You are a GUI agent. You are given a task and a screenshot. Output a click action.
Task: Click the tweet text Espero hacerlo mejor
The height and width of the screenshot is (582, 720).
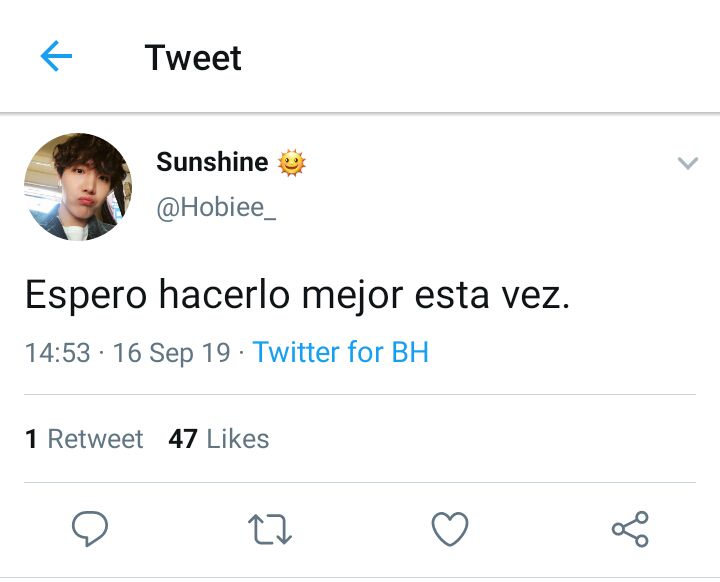214,295
